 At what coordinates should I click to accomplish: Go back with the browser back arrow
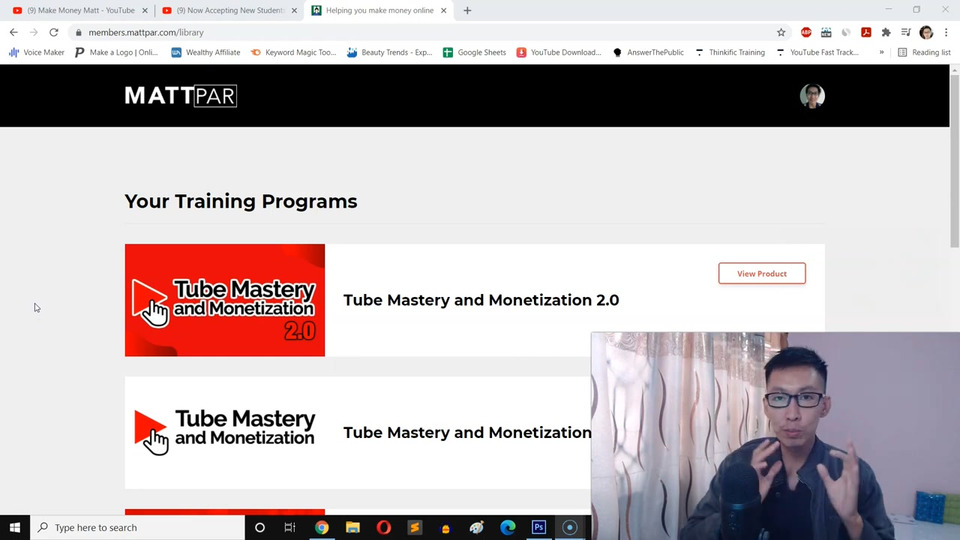tap(13, 32)
